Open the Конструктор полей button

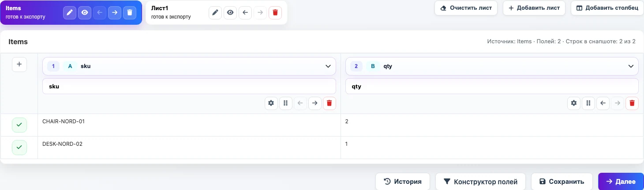[x=480, y=182]
